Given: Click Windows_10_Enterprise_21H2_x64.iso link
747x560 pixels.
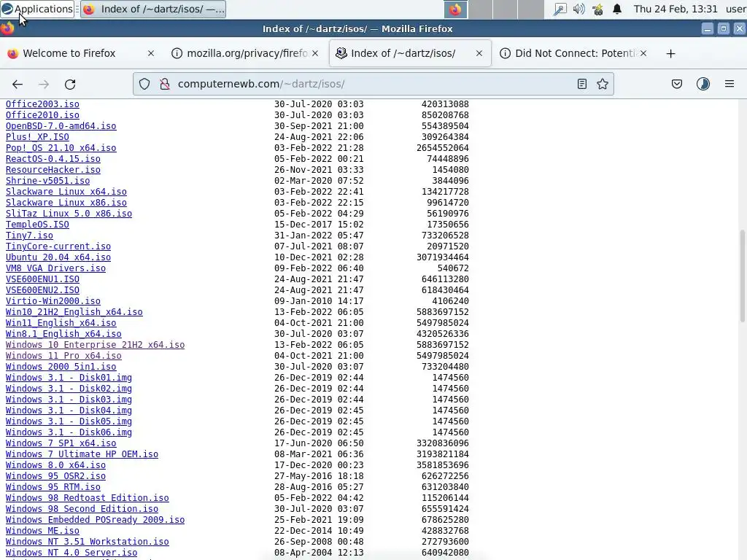Looking at the screenshot, I should [95, 345].
